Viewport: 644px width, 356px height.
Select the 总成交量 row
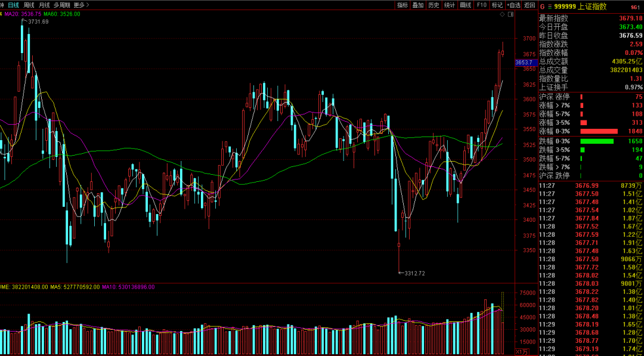[x=591, y=70]
